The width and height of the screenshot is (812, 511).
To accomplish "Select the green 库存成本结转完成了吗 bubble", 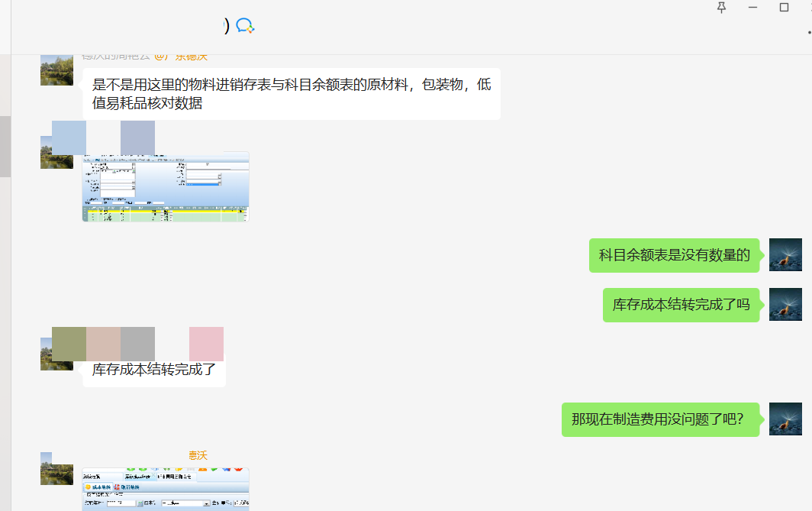I will click(x=681, y=305).
